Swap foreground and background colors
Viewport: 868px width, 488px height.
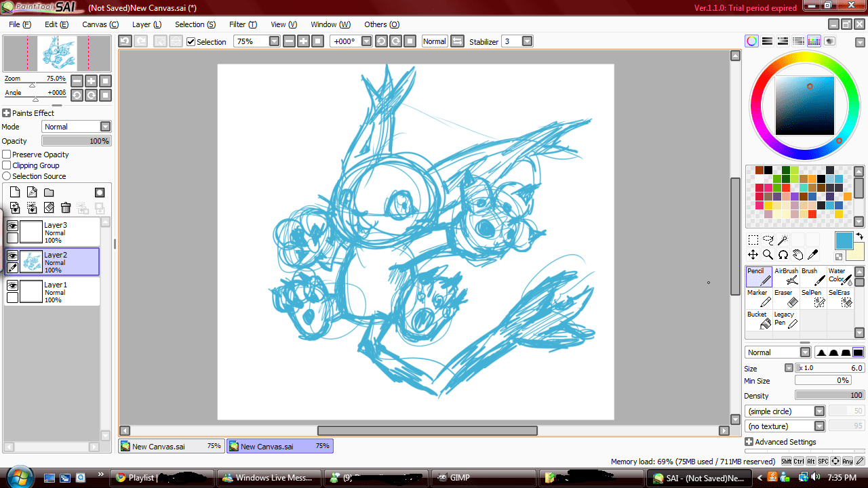coord(859,236)
